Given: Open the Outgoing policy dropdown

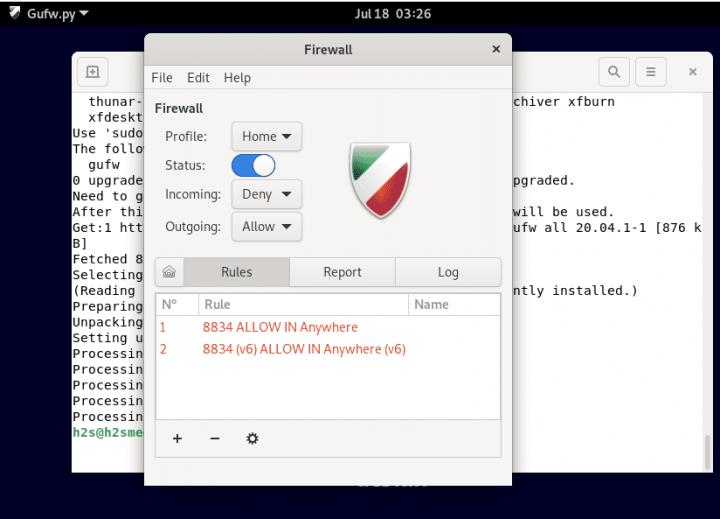Looking at the screenshot, I should [266, 226].
